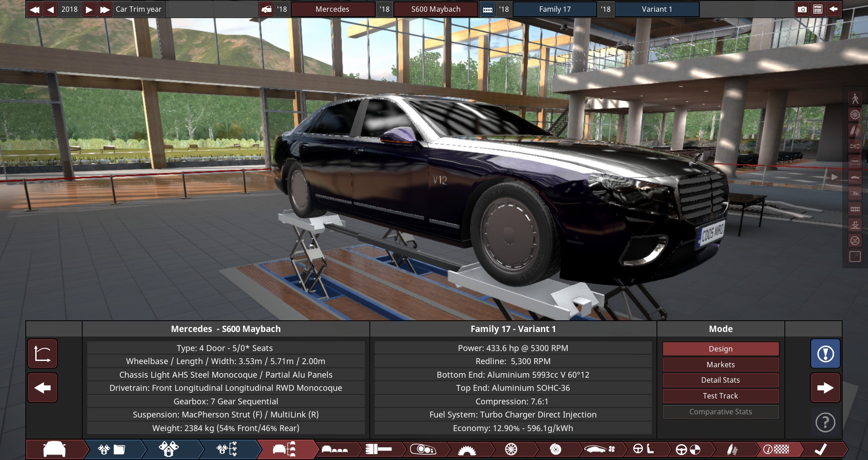868x460 pixels.
Task: Click the Type: 4 Door row
Action: 226,348
